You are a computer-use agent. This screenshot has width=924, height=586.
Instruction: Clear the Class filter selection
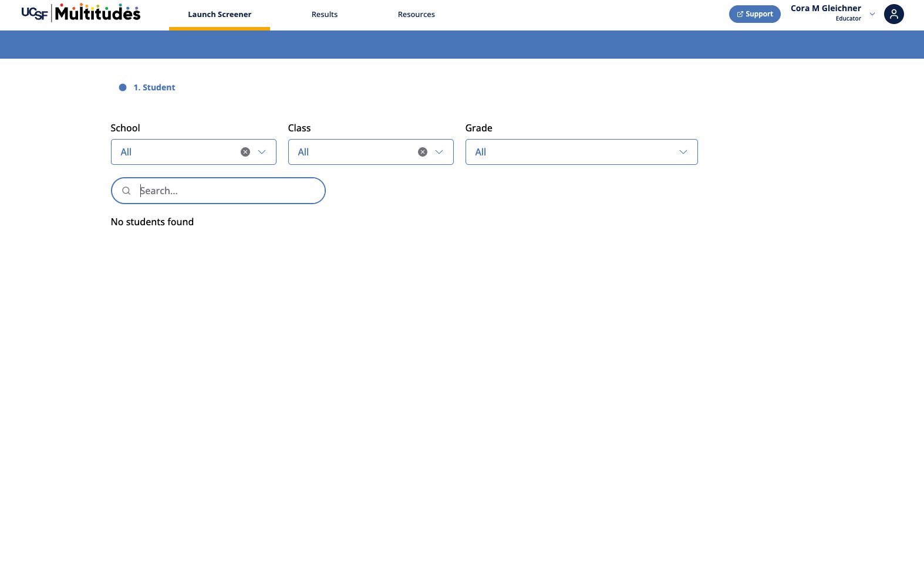click(423, 152)
